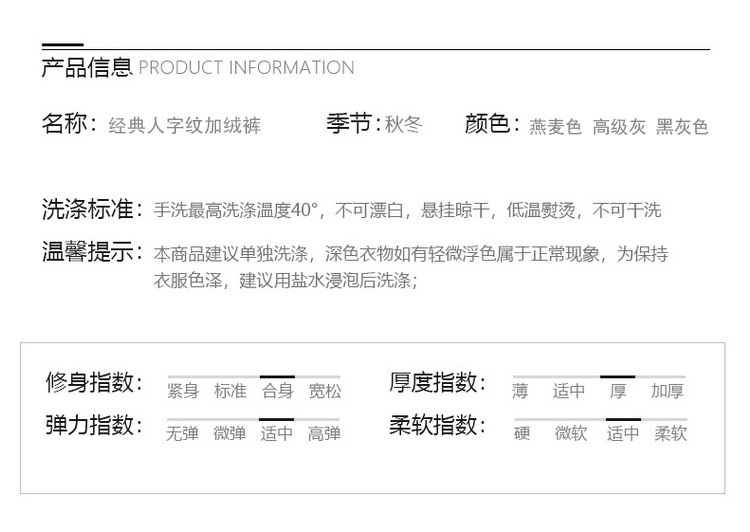Click the PRODUCT INFORMATION subtitle
This screenshot has height=532, width=750.
click(246, 67)
